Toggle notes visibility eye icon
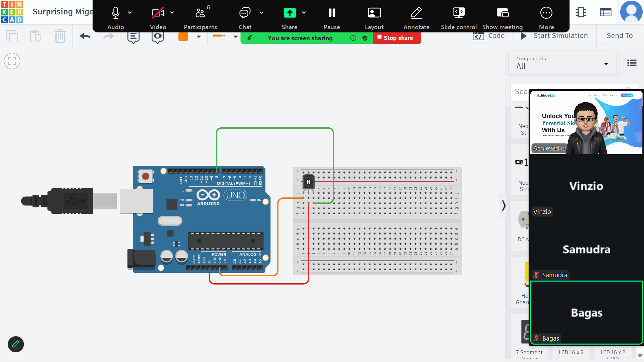The width and height of the screenshot is (644, 362). (x=157, y=38)
